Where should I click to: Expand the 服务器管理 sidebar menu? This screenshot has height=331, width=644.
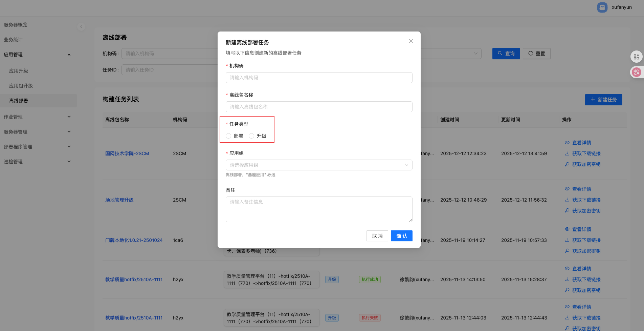coord(37,132)
